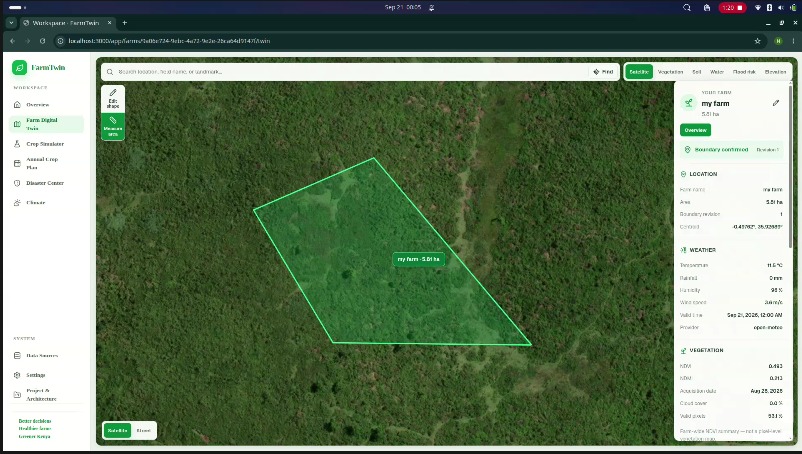Click the Crop Simulator flask icon
The image size is (802, 454).
pyautogui.click(x=17, y=144)
